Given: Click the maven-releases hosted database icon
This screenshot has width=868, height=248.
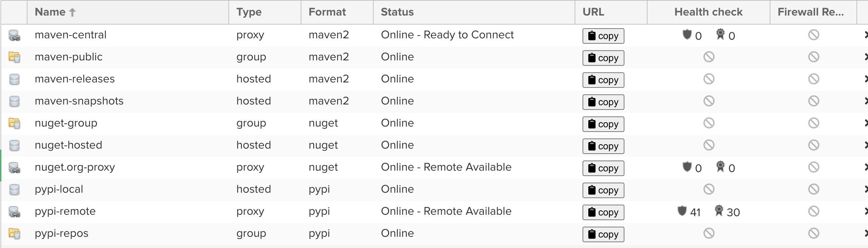Looking at the screenshot, I should 14,80.
